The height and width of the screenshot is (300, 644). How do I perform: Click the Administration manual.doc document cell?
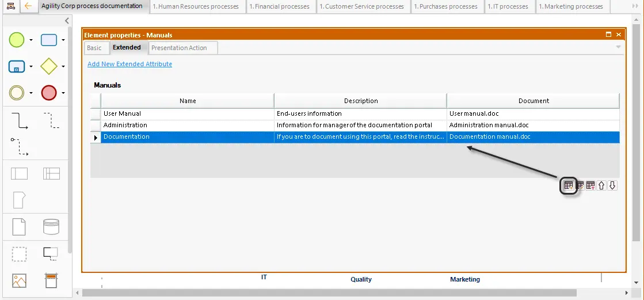click(534, 125)
